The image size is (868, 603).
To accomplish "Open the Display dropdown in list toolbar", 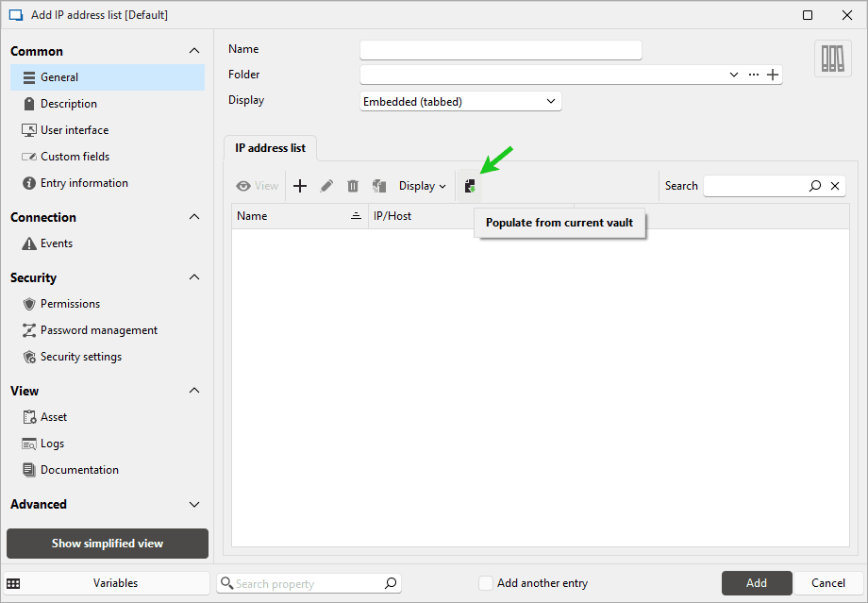I will coord(422,187).
